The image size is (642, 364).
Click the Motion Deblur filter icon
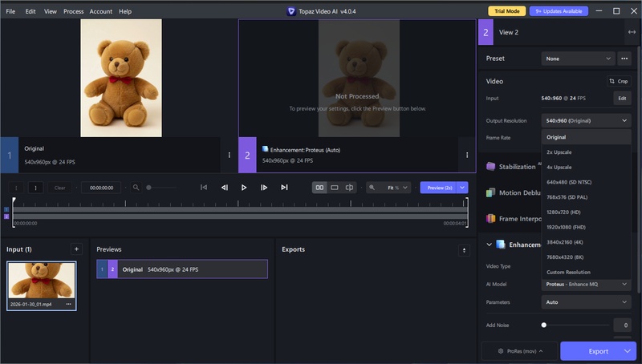coord(490,192)
